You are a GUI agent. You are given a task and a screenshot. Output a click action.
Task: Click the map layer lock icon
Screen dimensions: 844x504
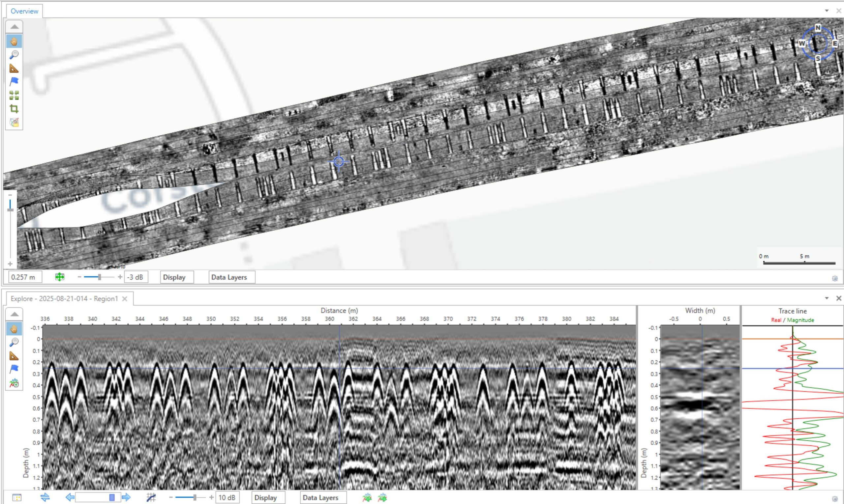pyautogui.click(x=14, y=122)
